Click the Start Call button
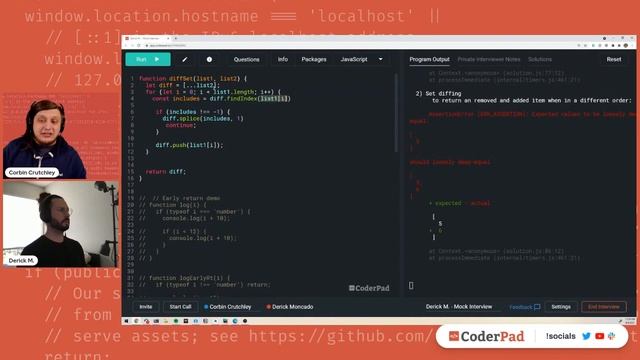 [x=180, y=307]
